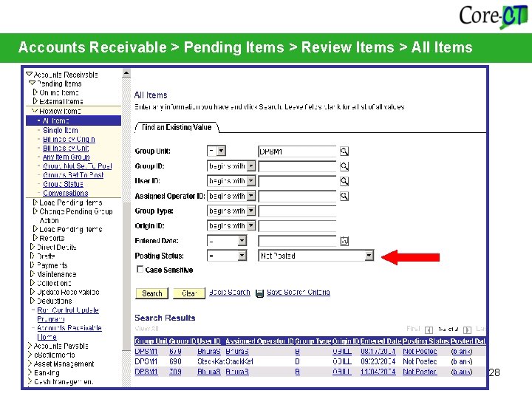Sort results by Entered Date column
Viewport: 532px width, 399px height.
pyautogui.click(x=381, y=341)
